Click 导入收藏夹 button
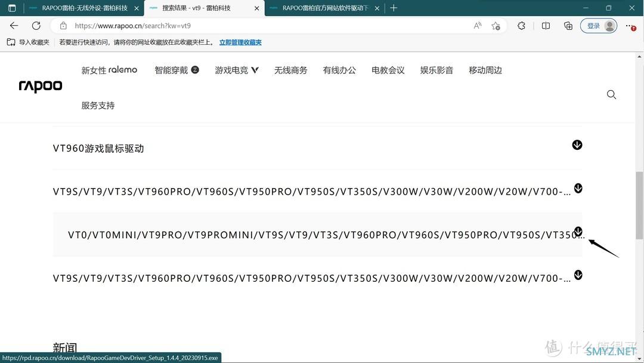644x363 pixels. point(29,42)
